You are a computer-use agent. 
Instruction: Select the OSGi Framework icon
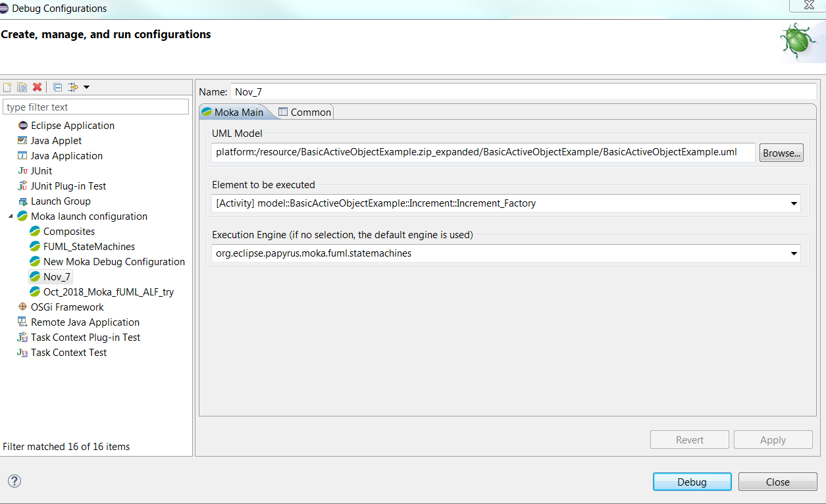(x=22, y=307)
